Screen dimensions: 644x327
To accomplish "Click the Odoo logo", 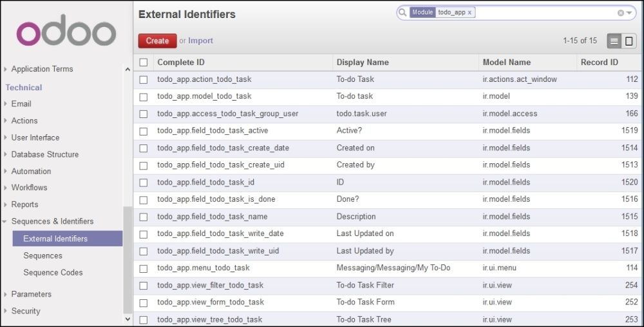I will tap(66, 31).
